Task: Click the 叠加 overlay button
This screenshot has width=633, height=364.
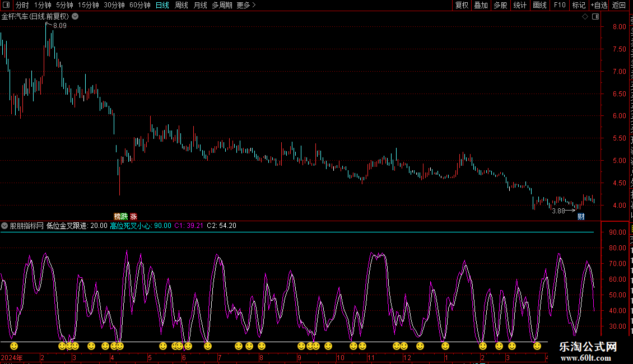Action: pyautogui.click(x=481, y=5)
